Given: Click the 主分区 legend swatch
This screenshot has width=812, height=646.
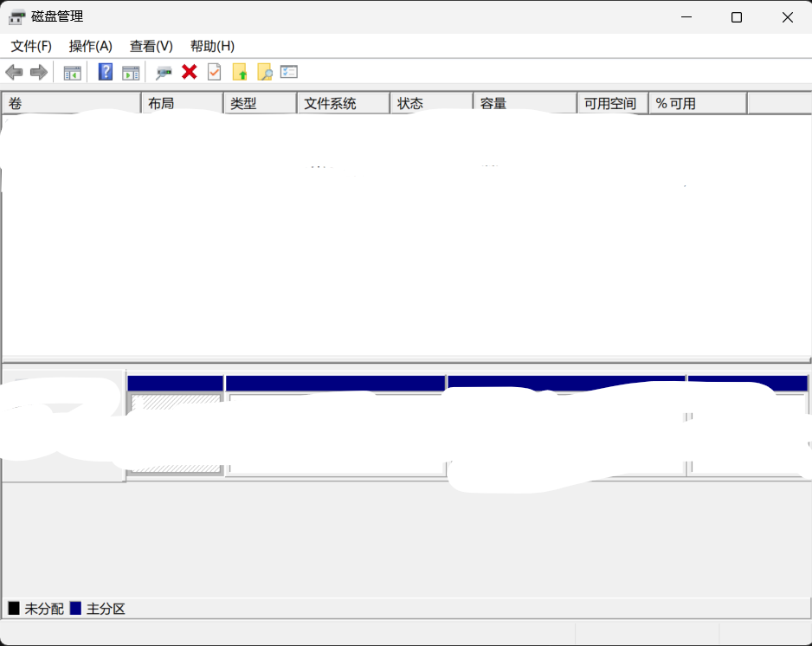Looking at the screenshot, I should click(76, 609).
